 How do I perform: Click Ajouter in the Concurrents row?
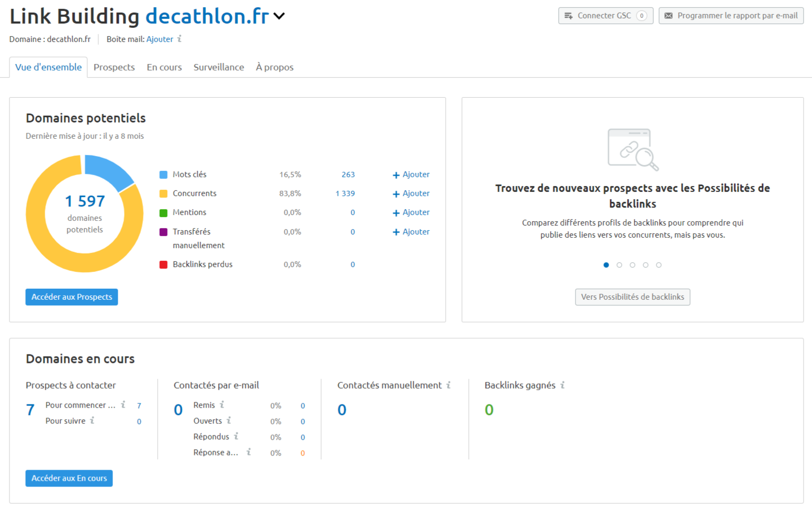[411, 194]
